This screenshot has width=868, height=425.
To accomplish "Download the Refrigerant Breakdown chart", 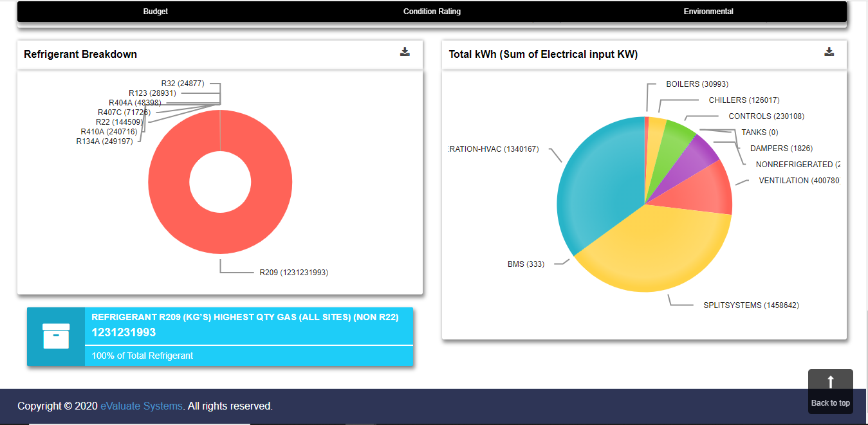I will point(405,52).
